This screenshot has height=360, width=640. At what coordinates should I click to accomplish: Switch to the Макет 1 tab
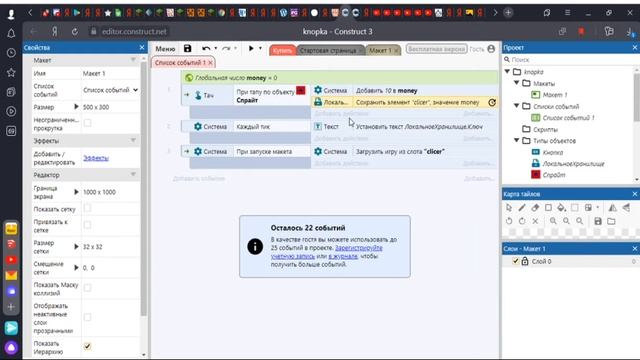[380, 51]
